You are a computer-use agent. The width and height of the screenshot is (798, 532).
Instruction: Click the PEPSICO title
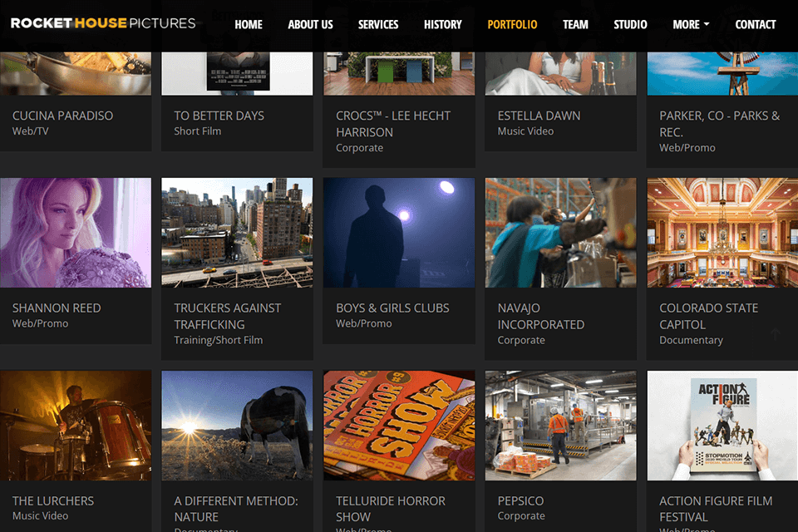pyautogui.click(x=520, y=501)
